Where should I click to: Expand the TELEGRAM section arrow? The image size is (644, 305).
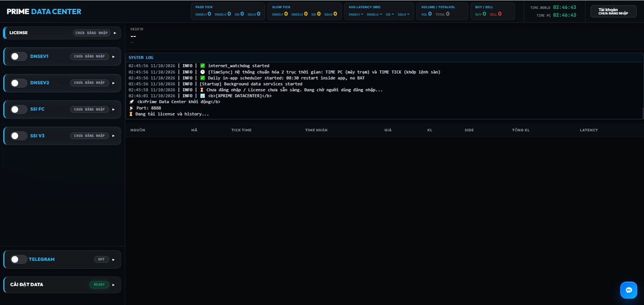click(114, 259)
